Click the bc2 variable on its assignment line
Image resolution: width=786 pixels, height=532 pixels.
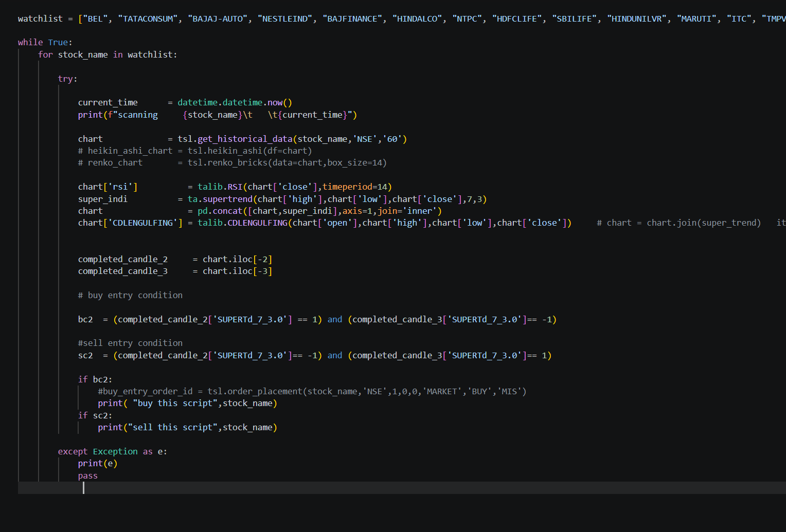(x=85, y=320)
